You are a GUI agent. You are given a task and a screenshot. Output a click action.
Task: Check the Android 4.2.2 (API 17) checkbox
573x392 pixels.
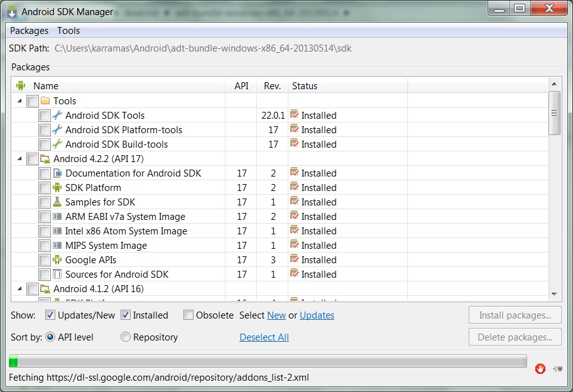pos(33,160)
